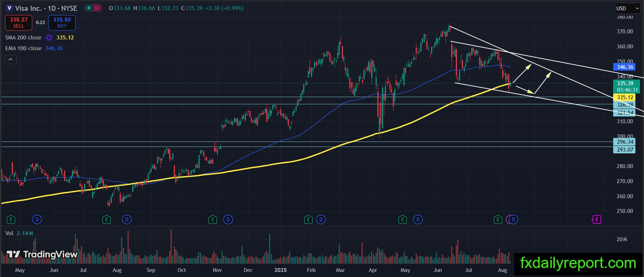Click the Feb label on the time axis
The height and width of the screenshot is (277, 644).
tap(311, 270)
